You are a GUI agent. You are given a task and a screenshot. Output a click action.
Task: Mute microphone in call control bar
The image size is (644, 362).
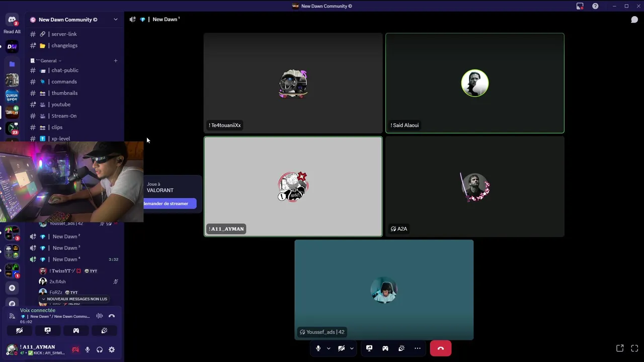pos(318,348)
